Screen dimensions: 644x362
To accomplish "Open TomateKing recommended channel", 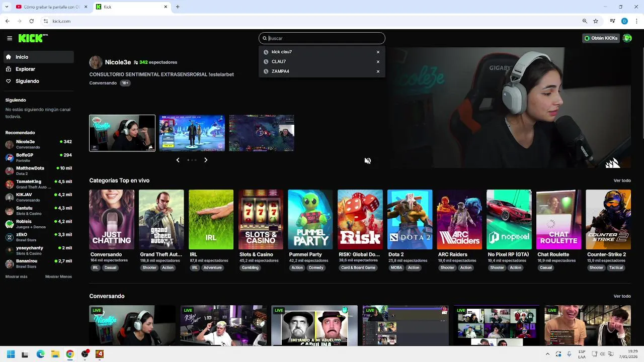I will 39,184.
